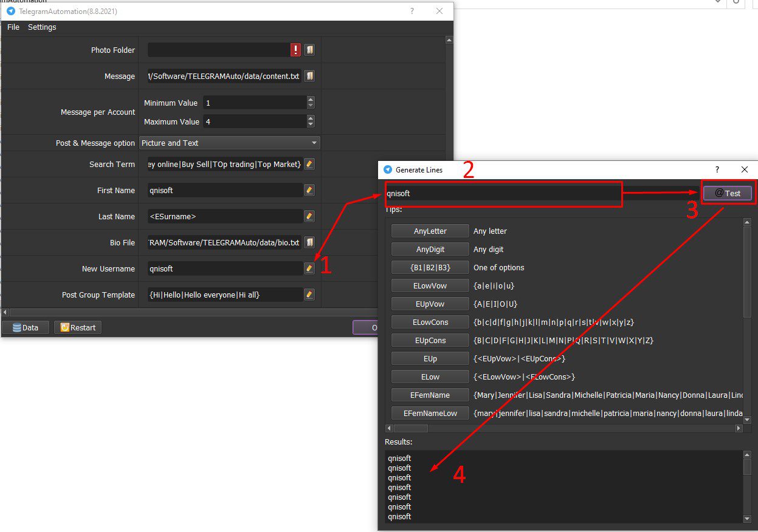758x532 pixels.
Task: Click the EUpCons tip button
Action: (x=430, y=340)
